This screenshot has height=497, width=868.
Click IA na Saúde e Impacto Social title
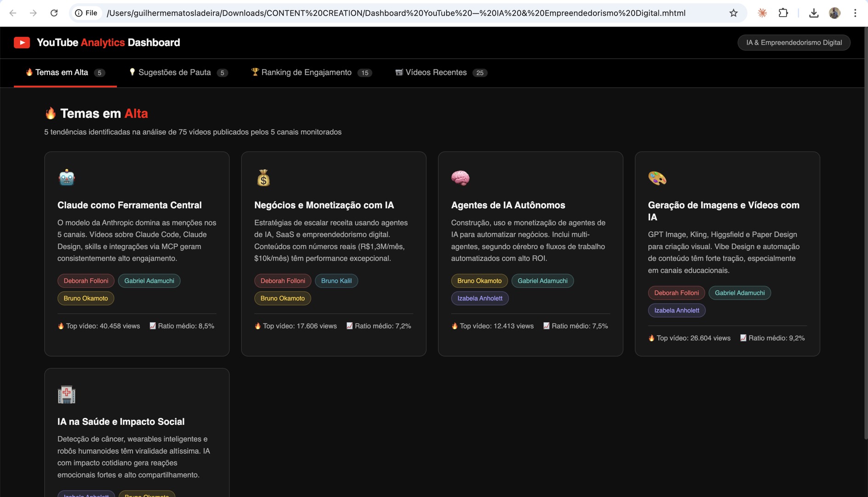[121, 422]
